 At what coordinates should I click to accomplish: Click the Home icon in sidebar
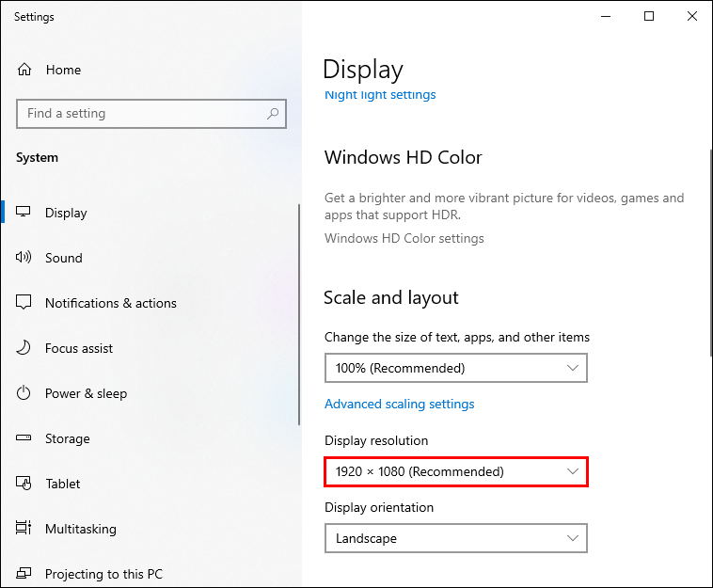point(24,70)
